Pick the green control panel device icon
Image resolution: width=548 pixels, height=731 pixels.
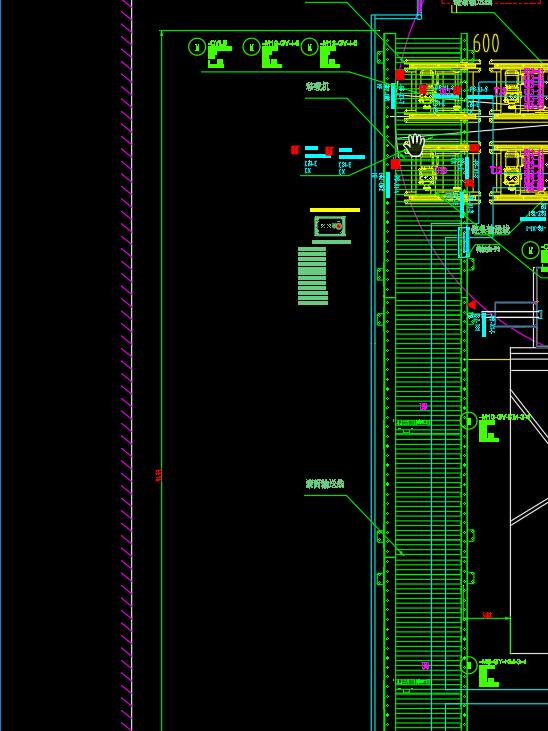click(331, 227)
